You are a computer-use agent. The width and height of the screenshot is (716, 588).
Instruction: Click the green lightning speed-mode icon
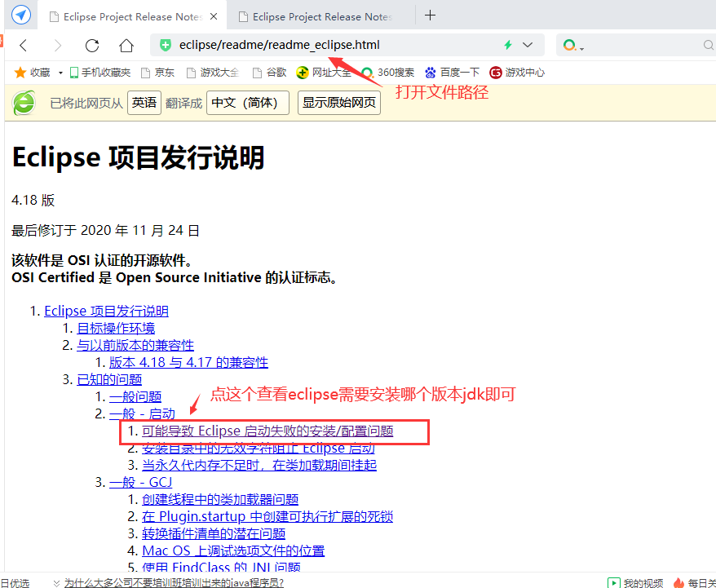coord(508,45)
